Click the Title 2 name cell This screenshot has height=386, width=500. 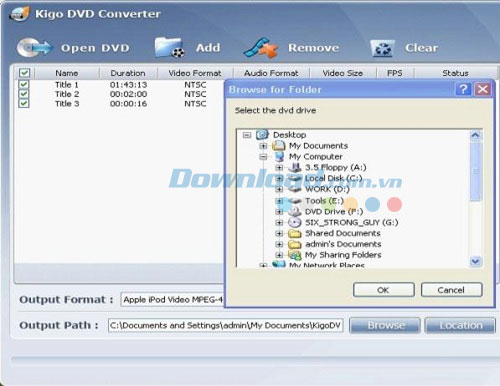(67, 94)
